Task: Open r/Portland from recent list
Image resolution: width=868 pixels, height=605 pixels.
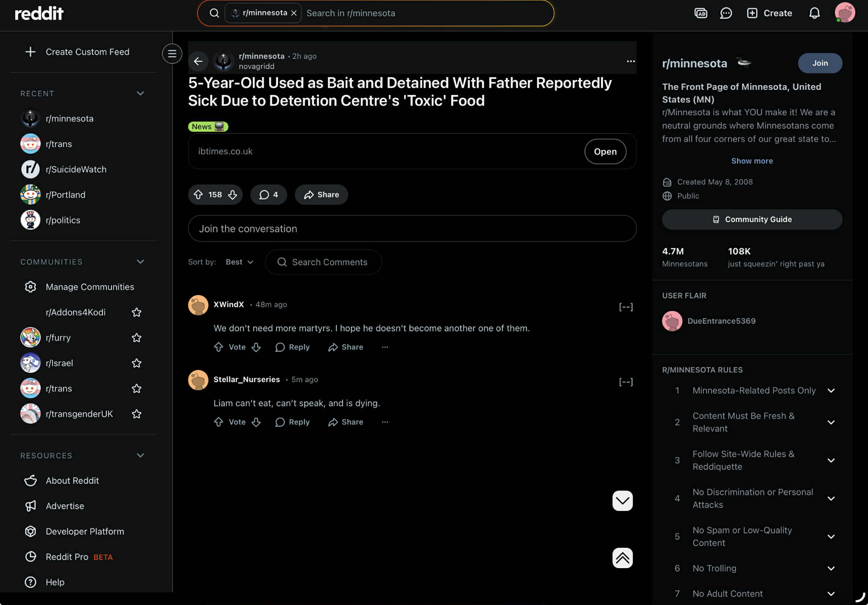Action: pyautogui.click(x=65, y=195)
